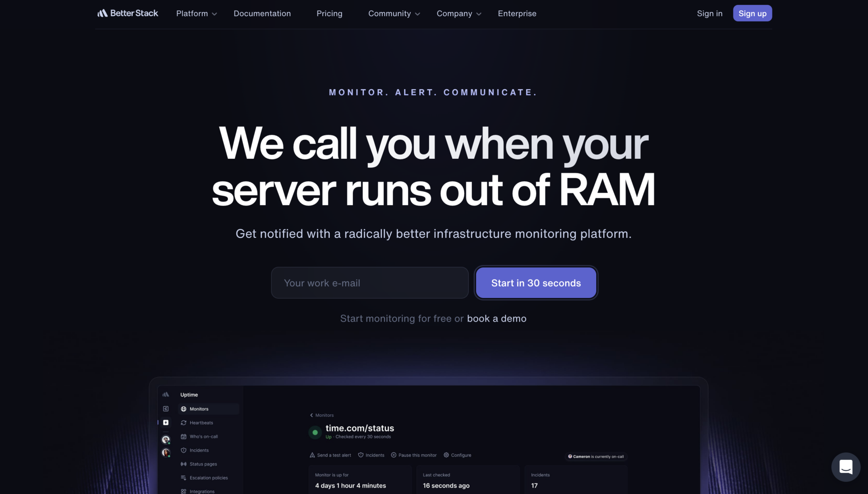Click the Status pages sidebar label
Image resolution: width=868 pixels, height=494 pixels.
(x=203, y=464)
